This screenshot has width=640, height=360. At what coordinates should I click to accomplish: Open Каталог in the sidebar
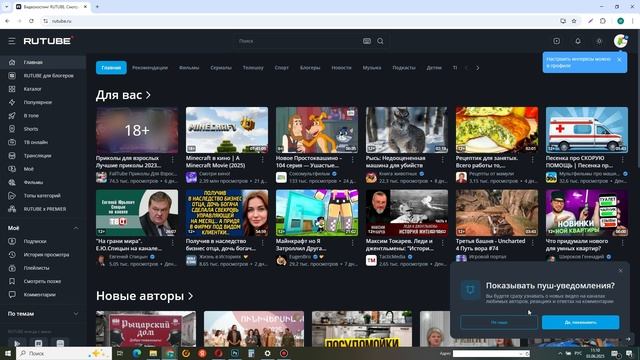(43, 89)
